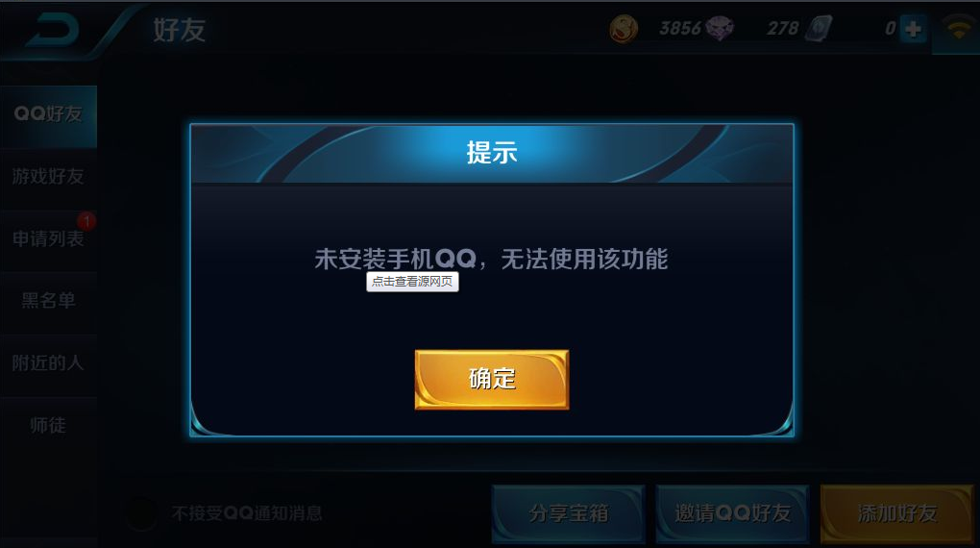Screen dimensions: 980x548
Task: Click the red notification badge
Action: pyautogui.click(x=86, y=221)
